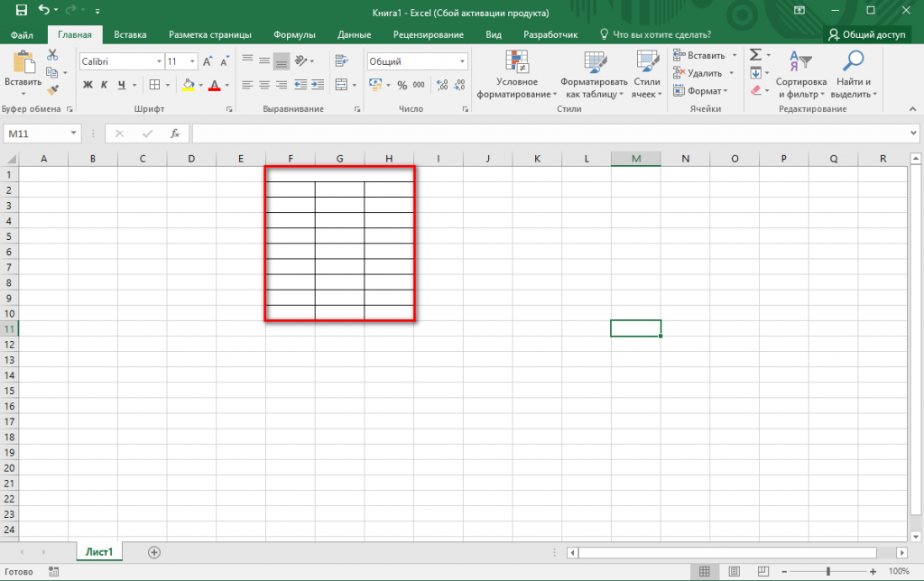Click the wrap text icon
Image resolution: width=924 pixels, height=581 pixels.
coord(340,61)
